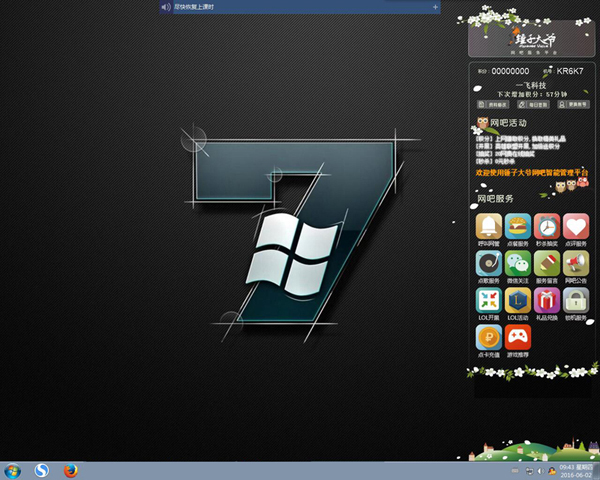600x480 pixels.
Task: Click the 锤子大爷 logo banner
Action: (x=532, y=39)
